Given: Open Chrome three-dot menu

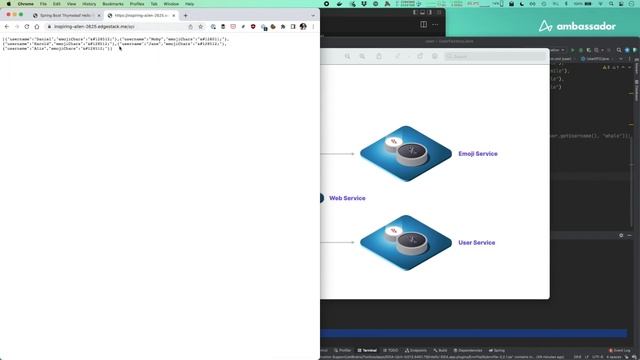Looking at the screenshot, I should click(x=313, y=27).
